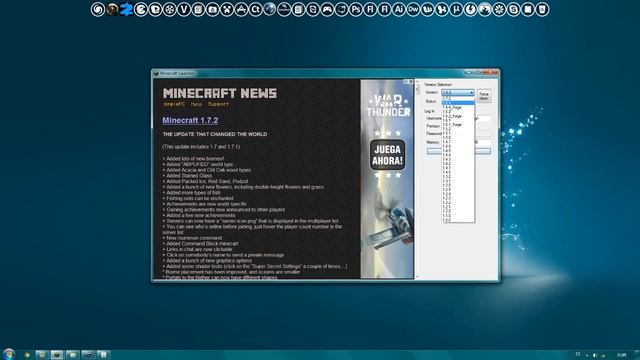Launch the µ (uTorrent) dock icon
The height and width of the screenshot is (360, 640).
(456, 9)
